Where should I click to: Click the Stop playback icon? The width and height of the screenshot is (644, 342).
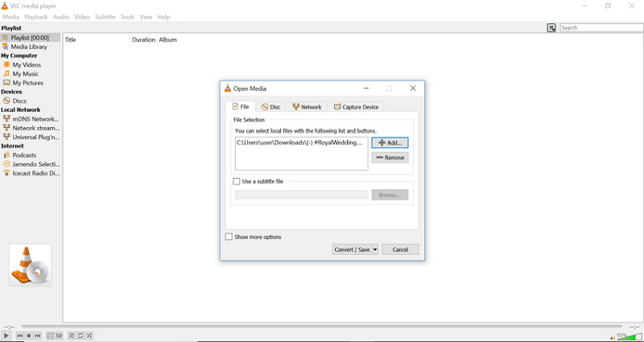(29, 336)
